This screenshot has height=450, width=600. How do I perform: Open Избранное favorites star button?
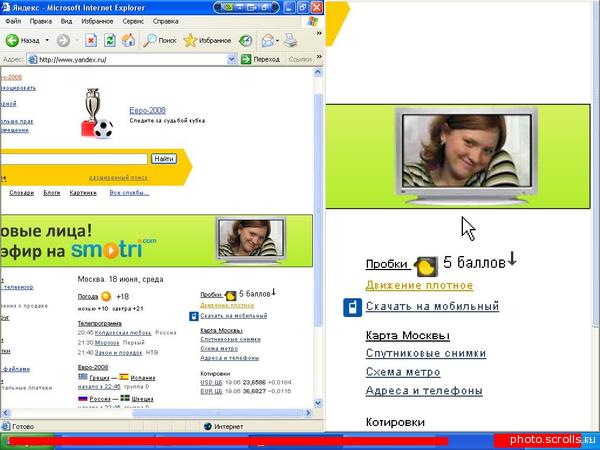click(207, 41)
